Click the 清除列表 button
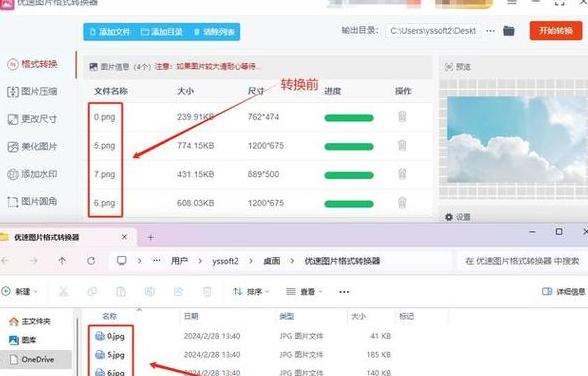The image size is (588, 376). pos(214,32)
